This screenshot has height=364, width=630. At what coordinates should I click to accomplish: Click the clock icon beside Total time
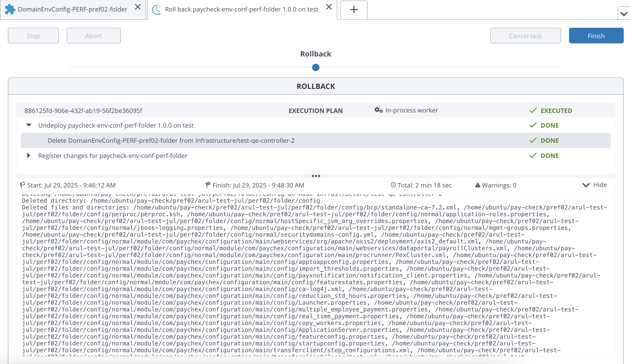coord(393,185)
